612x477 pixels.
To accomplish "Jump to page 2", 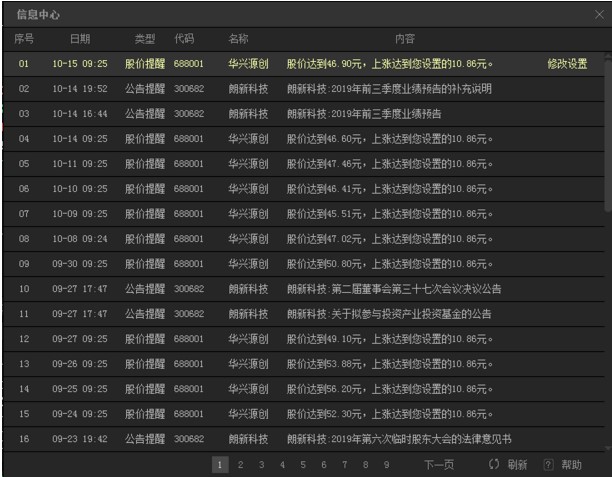I will [240, 465].
